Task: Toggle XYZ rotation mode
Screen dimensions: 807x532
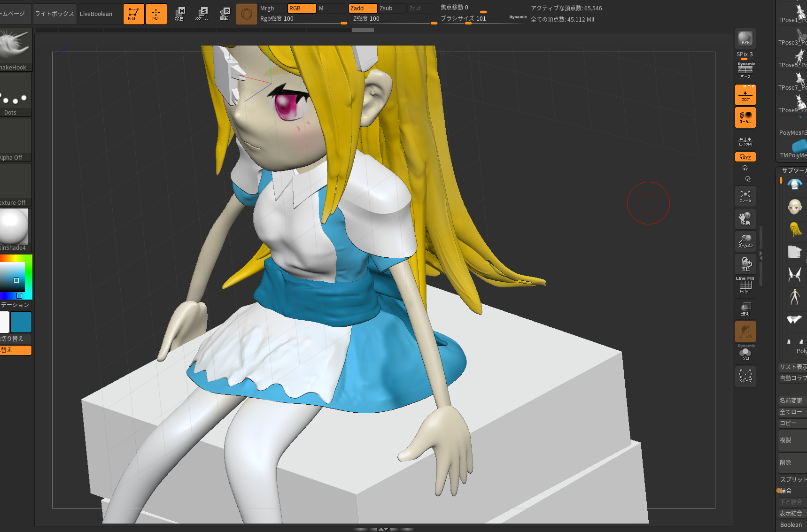Action: tap(745, 157)
